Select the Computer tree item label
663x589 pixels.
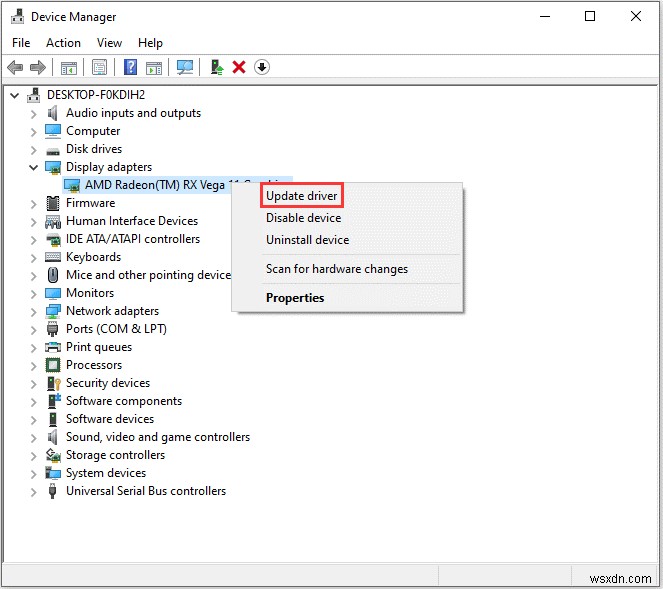93,131
